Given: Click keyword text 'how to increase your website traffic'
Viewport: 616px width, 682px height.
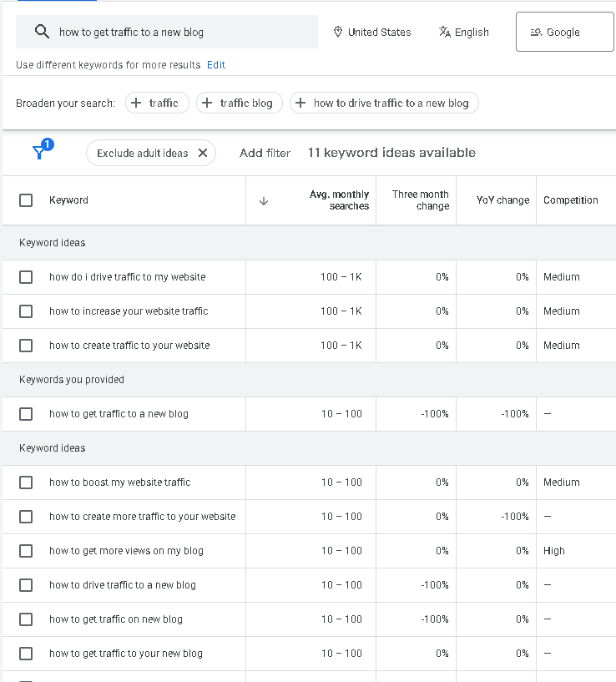Looking at the screenshot, I should coord(129,311).
